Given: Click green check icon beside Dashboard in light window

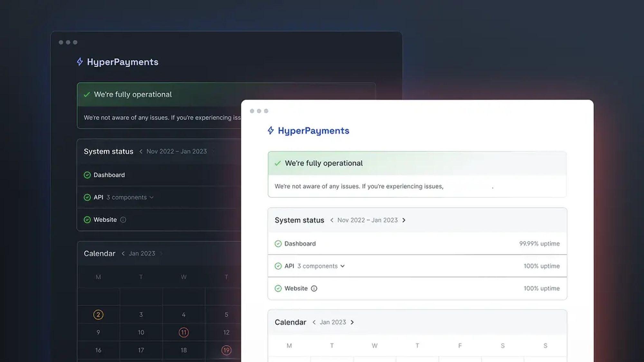Looking at the screenshot, I should point(278,244).
